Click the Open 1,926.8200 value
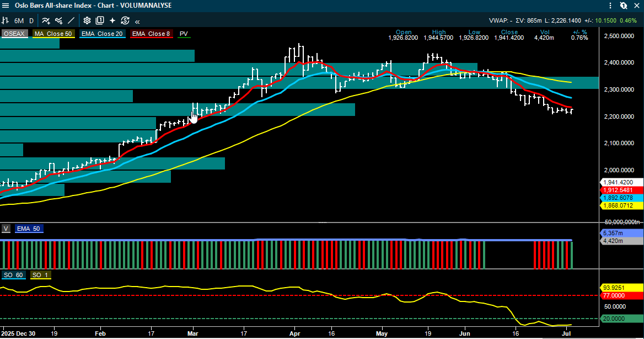 403,38
